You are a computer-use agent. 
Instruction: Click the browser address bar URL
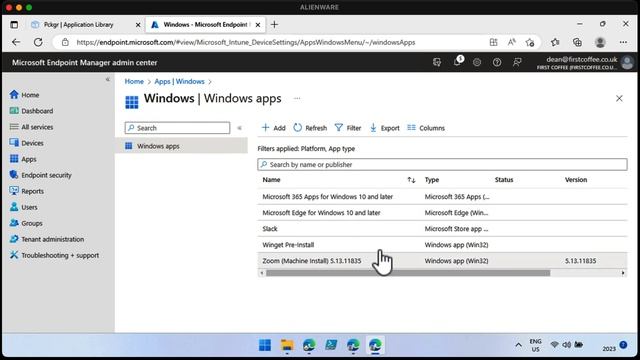coord(245,42)
